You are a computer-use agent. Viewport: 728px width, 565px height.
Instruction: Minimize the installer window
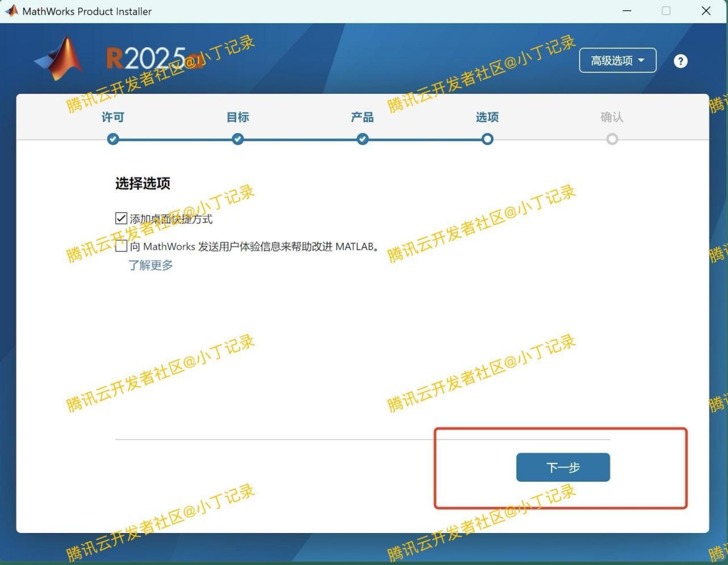[627, 11]
